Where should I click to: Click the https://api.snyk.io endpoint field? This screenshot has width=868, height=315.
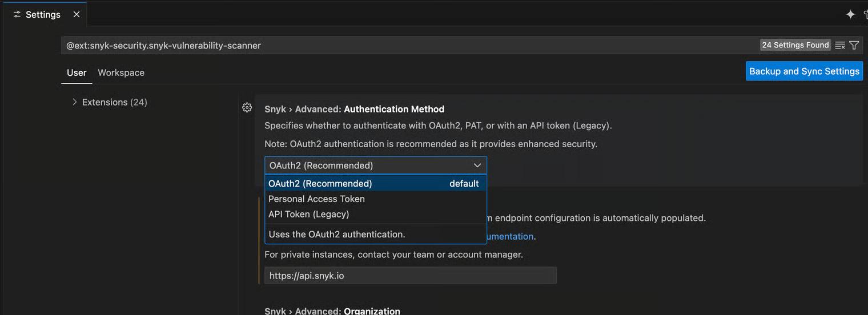point(411,276)
